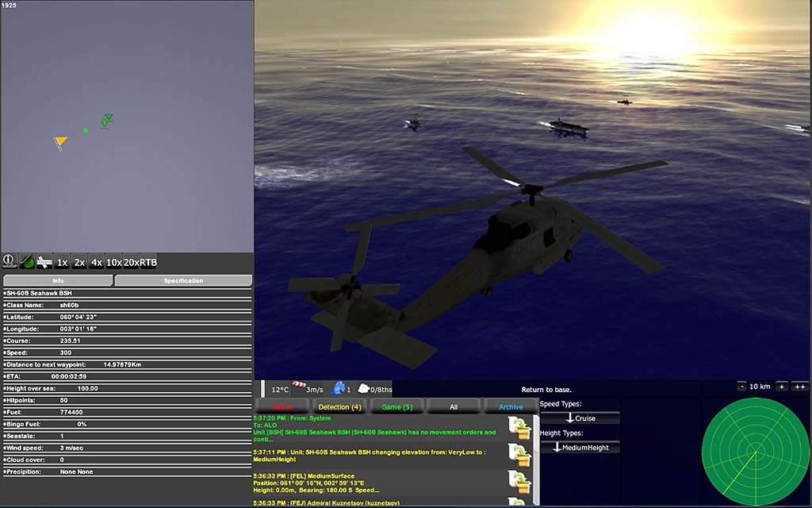The height and width of the screenshot is (508, 812).
Task: Click the 1925 counter in map corner
Action: (9, 6)
